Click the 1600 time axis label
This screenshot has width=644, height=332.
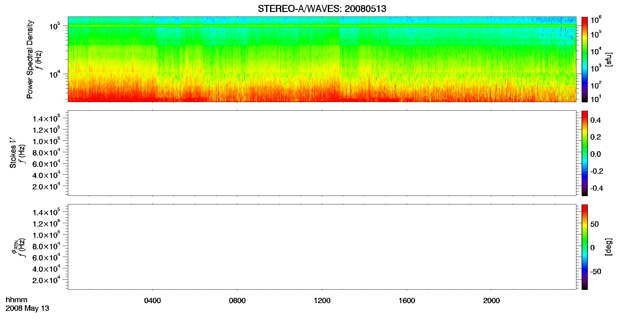[x=407, y=301]
